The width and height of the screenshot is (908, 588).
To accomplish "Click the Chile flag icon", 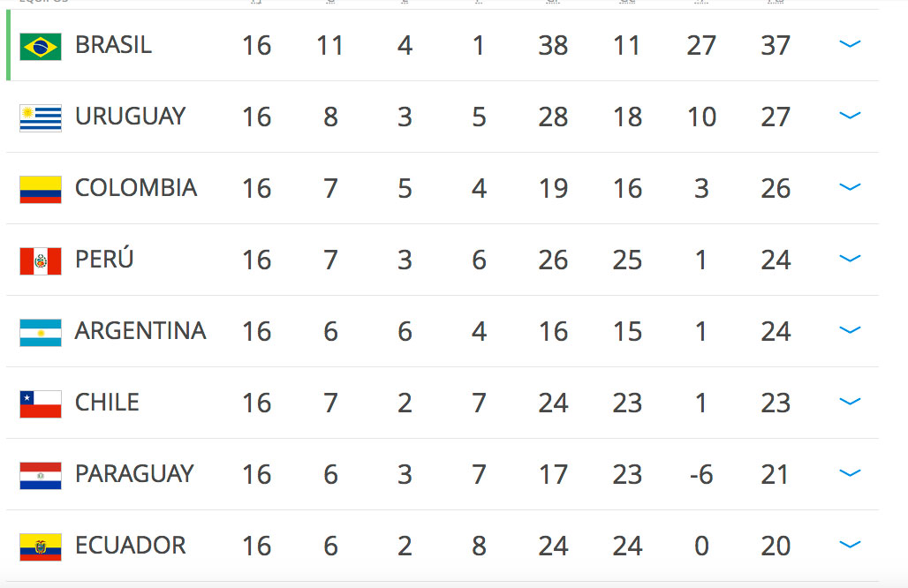I will pyautogui.click(x=41, y=404).
